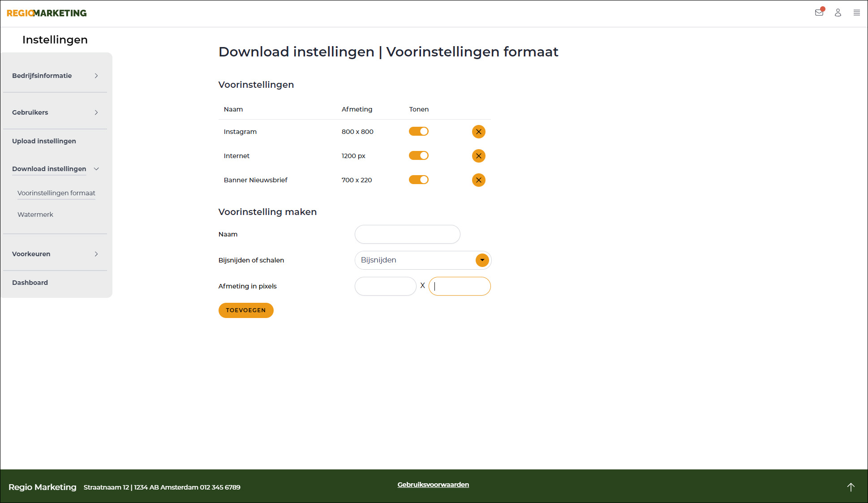
Task: Open the user account icon
Action: tap(838, 13)
